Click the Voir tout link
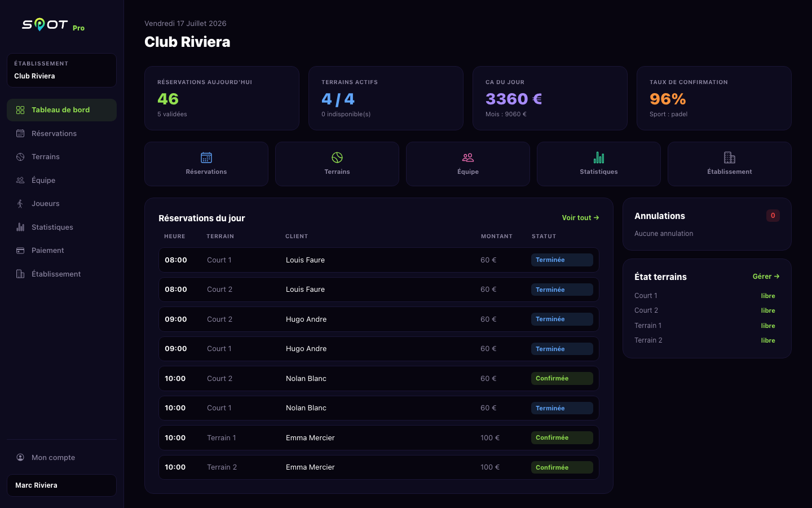The height and width of the screenshot is (508, 812). [x=580, y=218]
